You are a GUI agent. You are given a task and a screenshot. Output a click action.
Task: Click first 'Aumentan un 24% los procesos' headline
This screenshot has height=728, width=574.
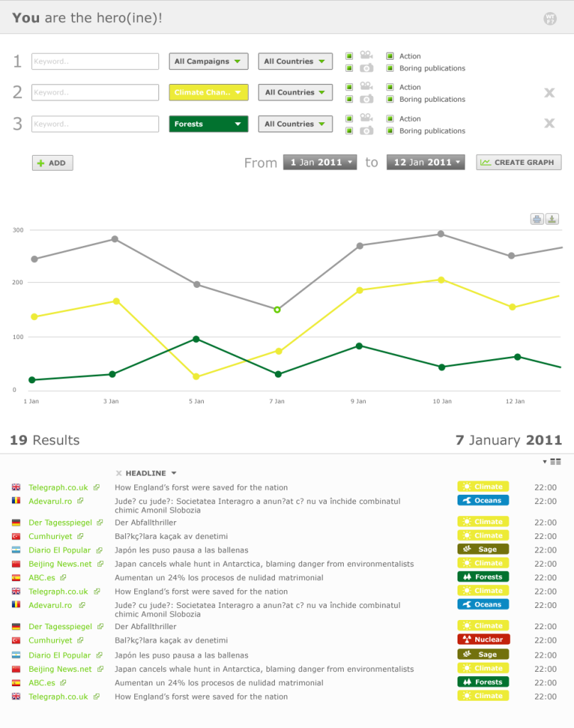point(219,577)
